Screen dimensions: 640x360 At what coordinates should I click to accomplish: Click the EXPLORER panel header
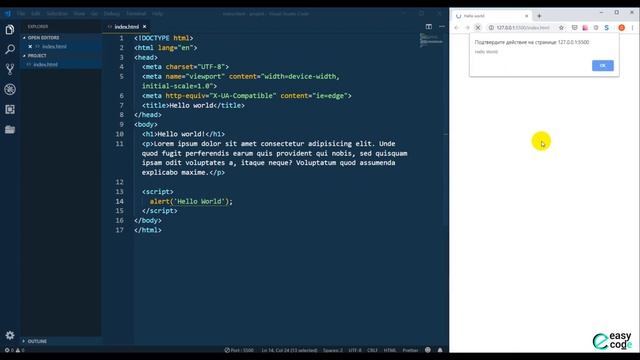tap(38, 27)
